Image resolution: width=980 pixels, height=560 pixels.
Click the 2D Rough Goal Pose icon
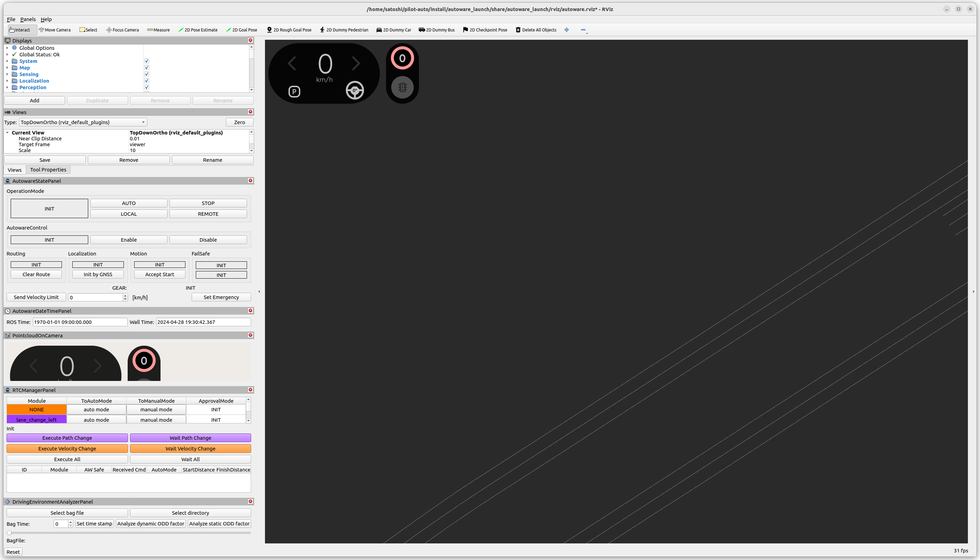tap(290, 30)
